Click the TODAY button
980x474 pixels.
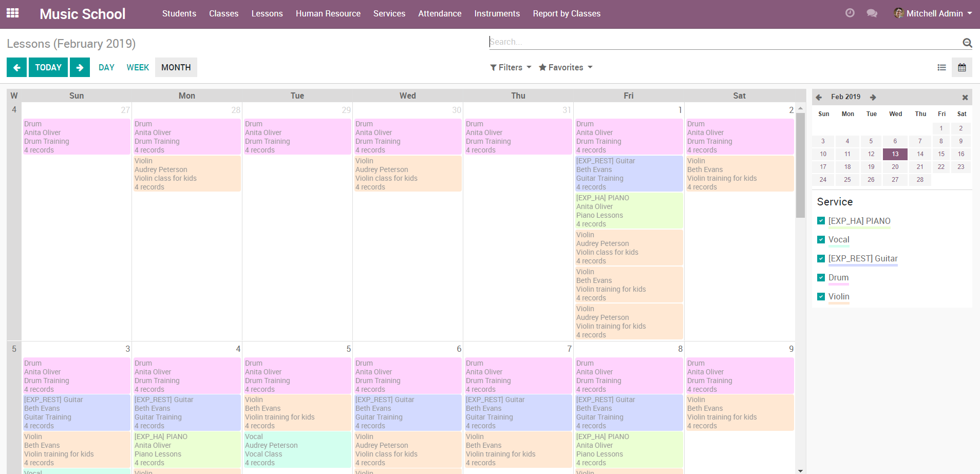pos(48,67)
